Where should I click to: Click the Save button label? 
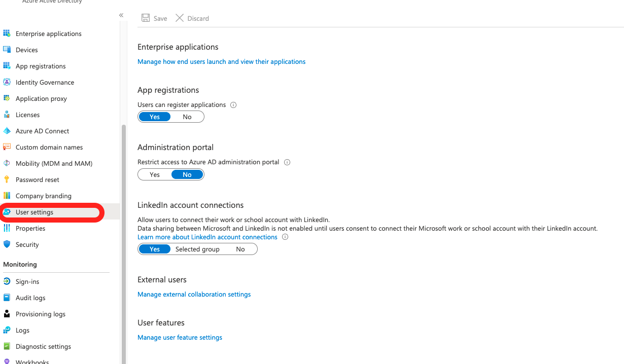[x=160, y=18]
